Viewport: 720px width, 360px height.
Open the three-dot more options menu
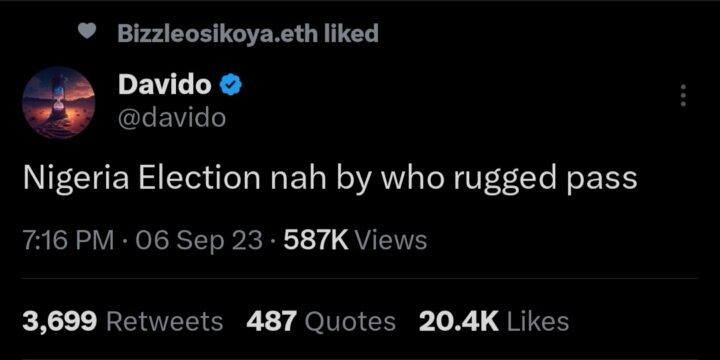coord(683,96)
